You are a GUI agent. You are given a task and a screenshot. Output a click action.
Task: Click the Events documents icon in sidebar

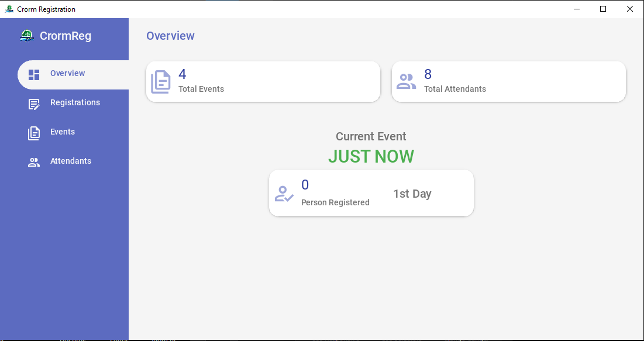click(x=34, y=133)
